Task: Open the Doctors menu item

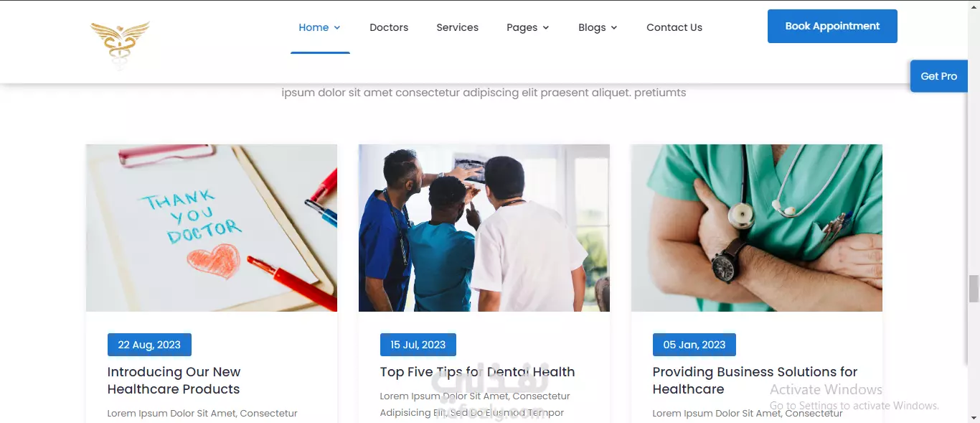Action: click(x=389, y=27)
